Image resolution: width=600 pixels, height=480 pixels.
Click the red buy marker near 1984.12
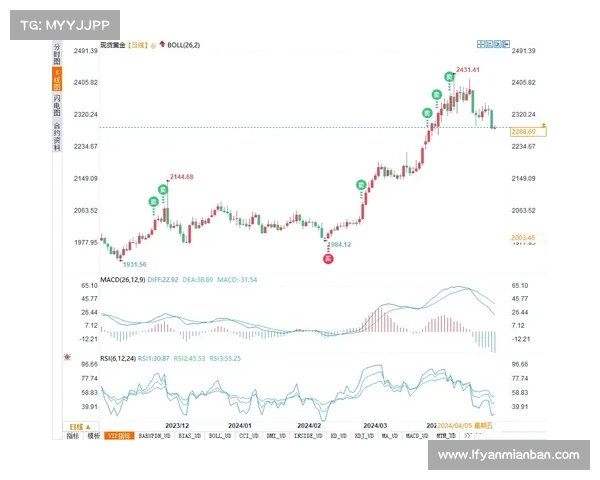(x=327, y=258)
